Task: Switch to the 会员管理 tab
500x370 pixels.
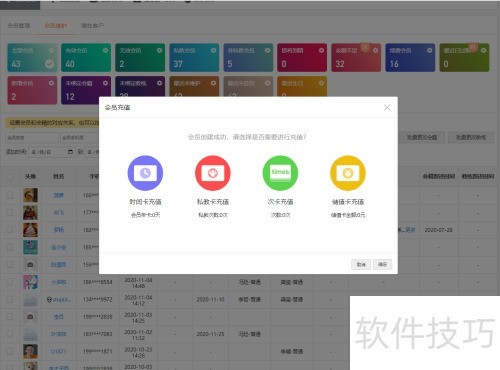Action: (x=19, y=25)
